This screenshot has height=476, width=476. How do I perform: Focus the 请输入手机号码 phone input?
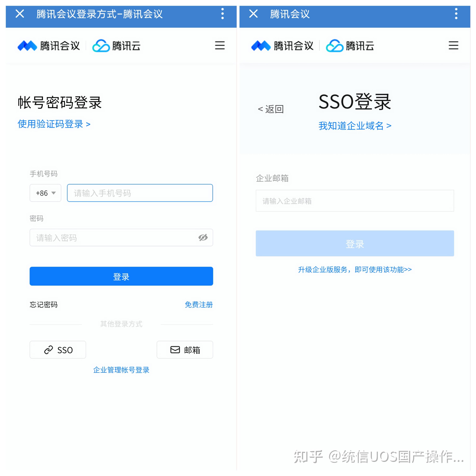(140, 193)
